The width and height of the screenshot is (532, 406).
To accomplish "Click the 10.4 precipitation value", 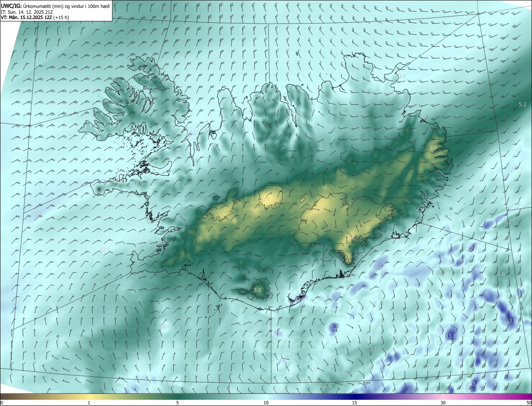I will [x=164, y=327].
